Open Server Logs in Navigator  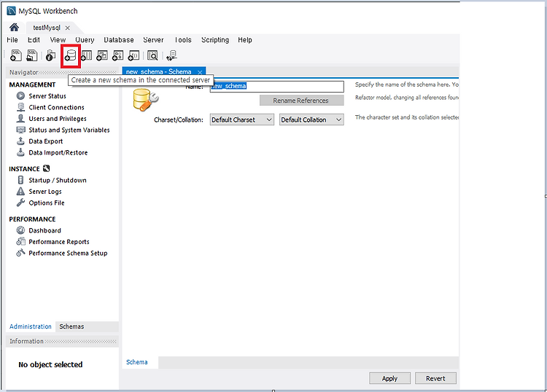click(45, 192)
